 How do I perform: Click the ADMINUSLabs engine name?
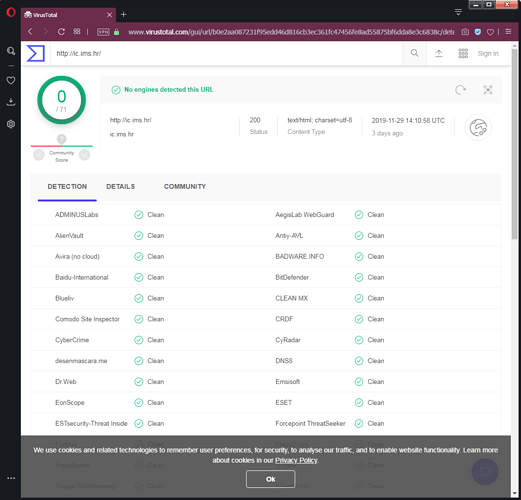77,215
